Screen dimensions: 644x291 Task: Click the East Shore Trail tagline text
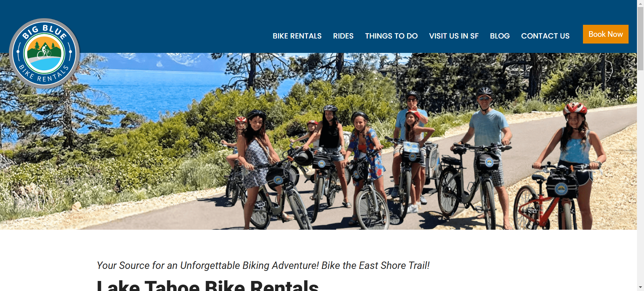(x=375, y=266)
